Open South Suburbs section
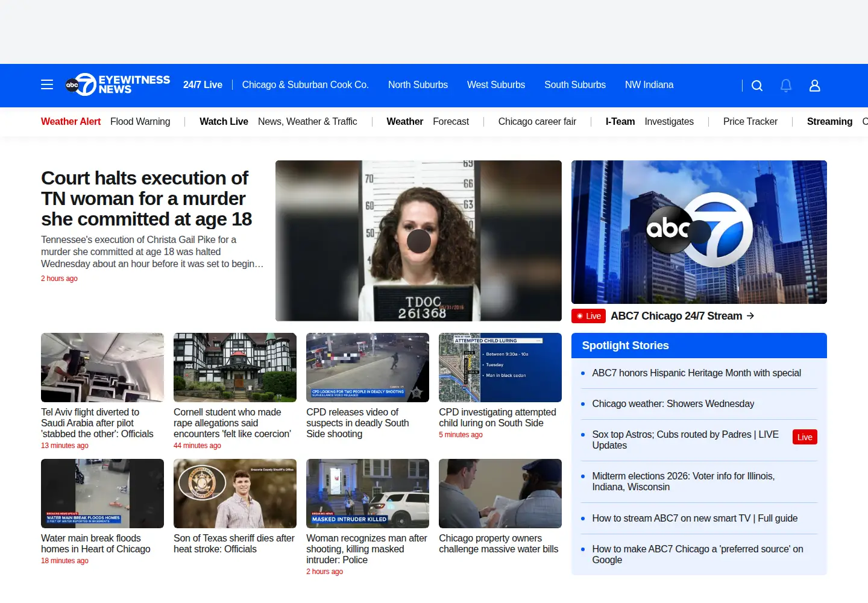868x603 pixels. coord(575,85)
